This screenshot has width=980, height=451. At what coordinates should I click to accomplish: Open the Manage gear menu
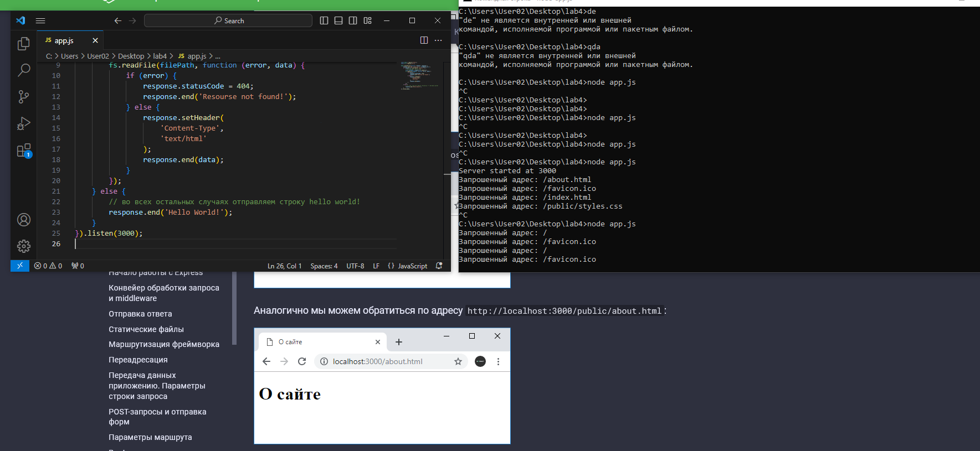tap(23, 246)
